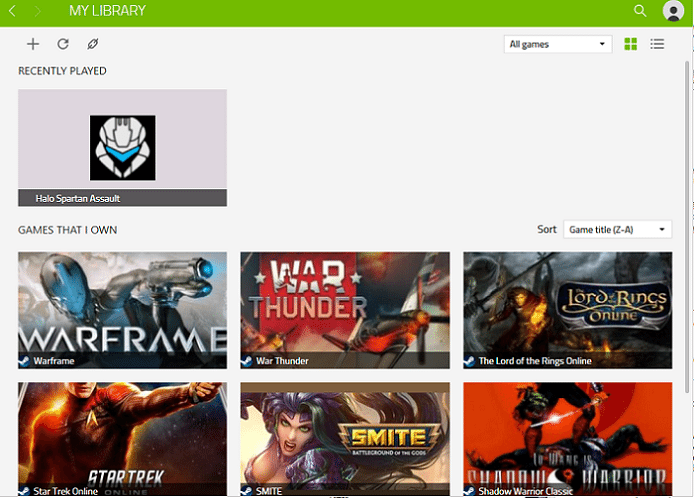The height and width of the screenshot is (498, 694).
Task: Open the SMITE game tile
Action: pos(345,439)
